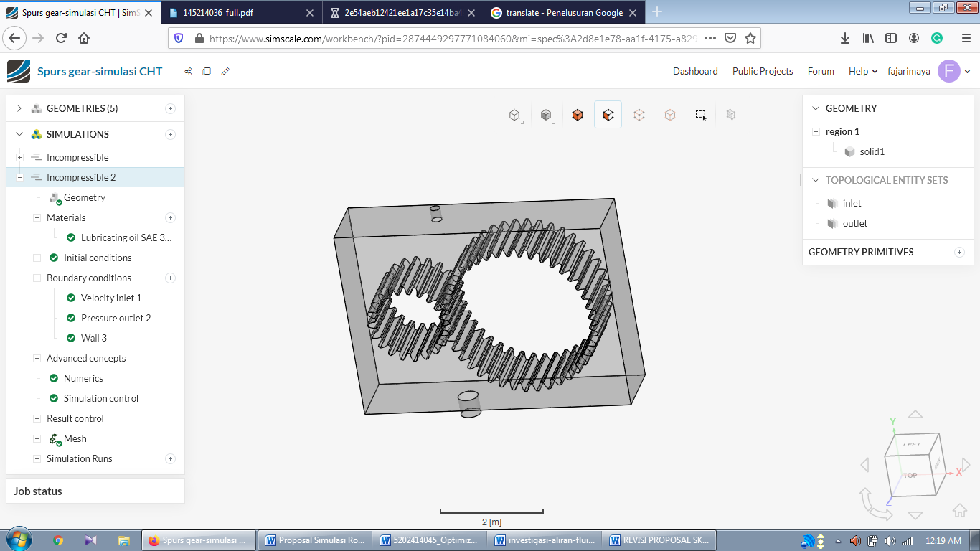Activate the orange solid cube render mode
The image size is (980, 551).
(578, 115)
